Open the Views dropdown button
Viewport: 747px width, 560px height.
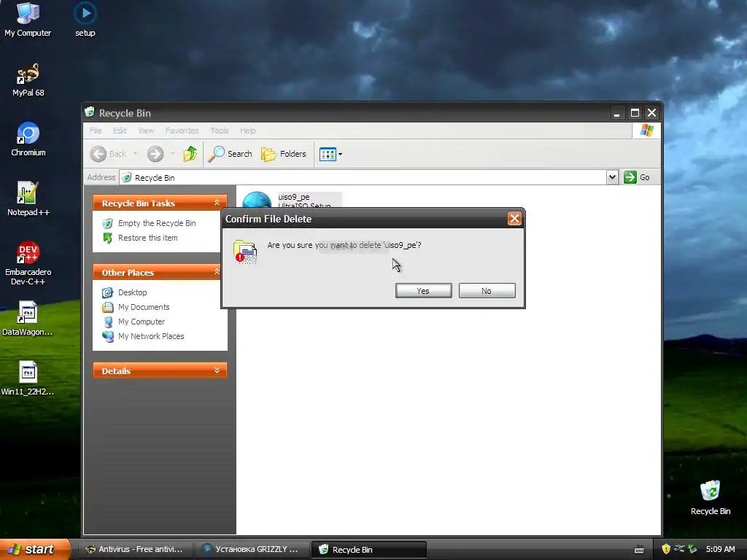(x=330, y=154)
